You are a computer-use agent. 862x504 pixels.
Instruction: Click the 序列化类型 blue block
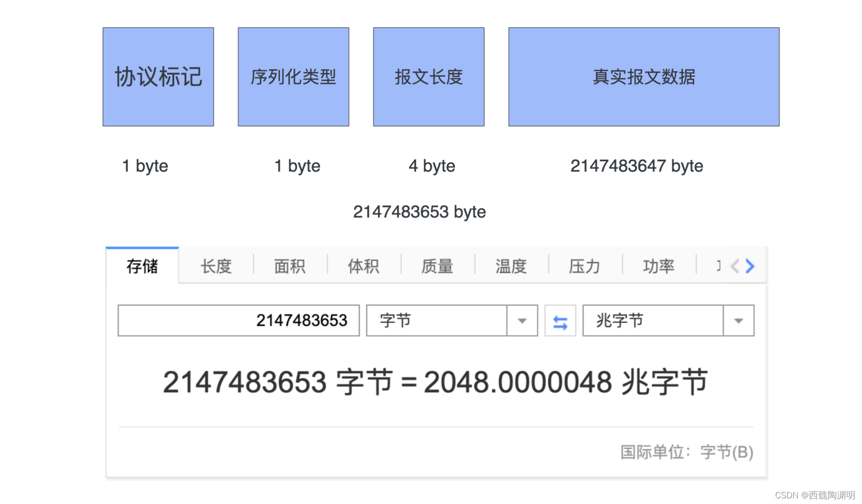tap(293, 77)
